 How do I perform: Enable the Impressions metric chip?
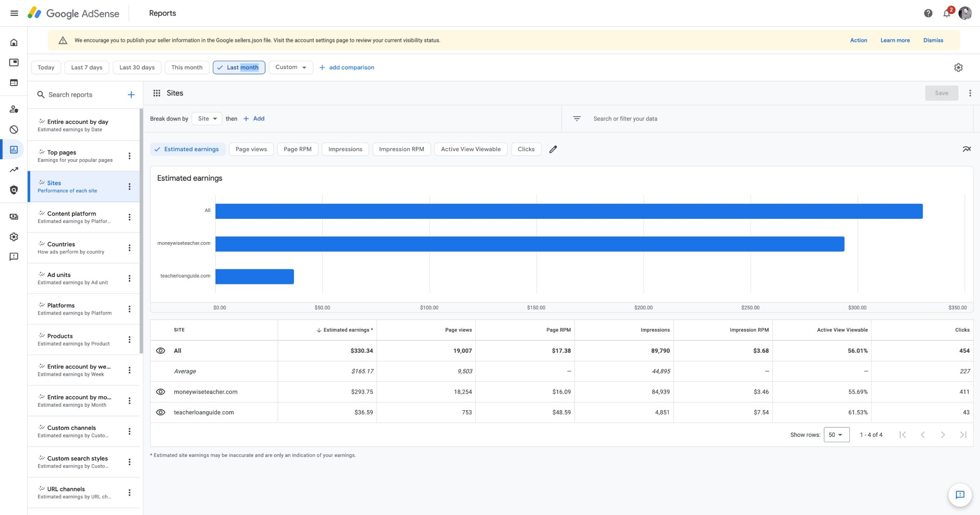pos(345,149)
